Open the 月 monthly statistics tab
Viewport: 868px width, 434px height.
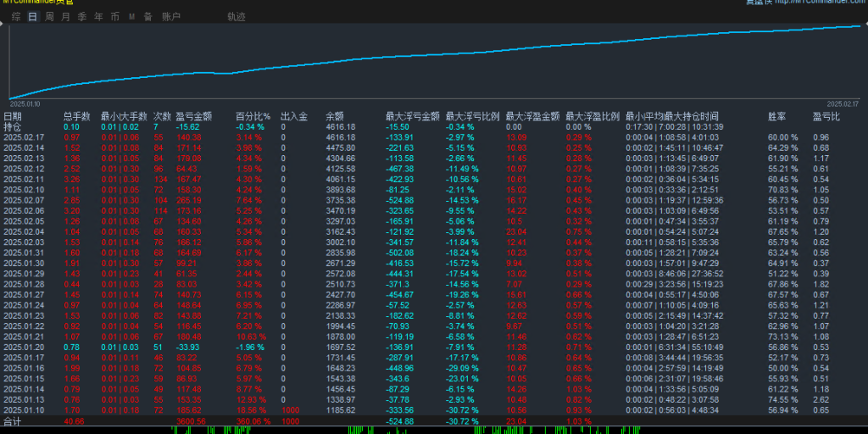[65, 16]
